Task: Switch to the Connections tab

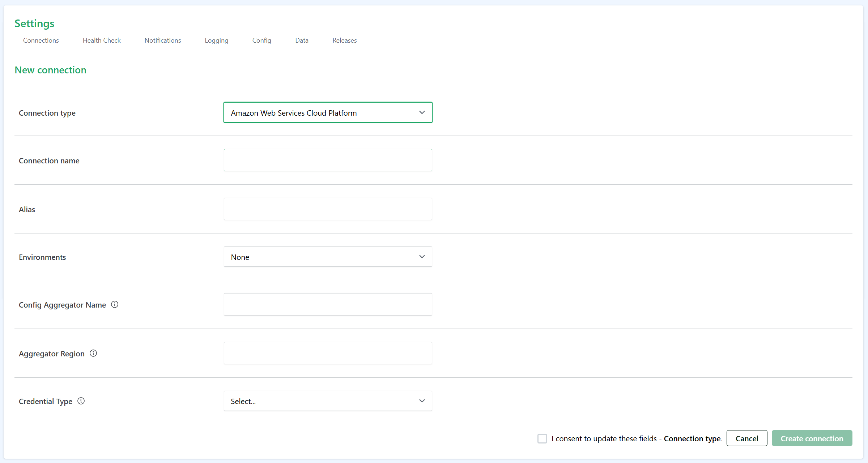Action: click(41, 40)
